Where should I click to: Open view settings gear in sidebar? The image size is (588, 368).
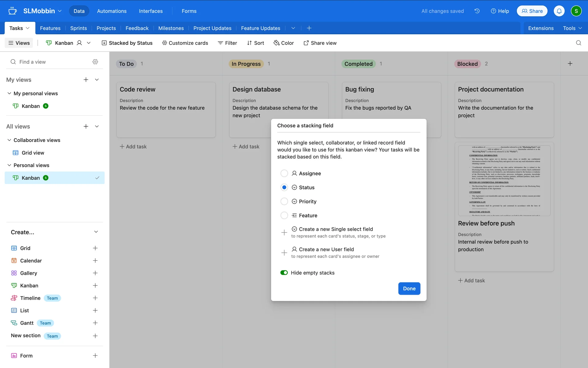pyautogui.click(x=95, y=62)
